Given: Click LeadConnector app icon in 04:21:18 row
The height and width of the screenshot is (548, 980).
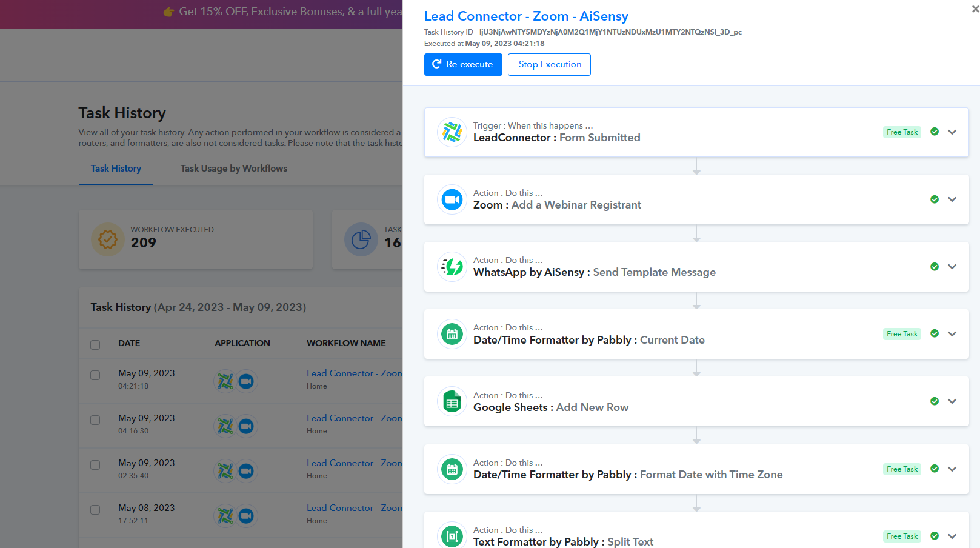Looking at the screenshot, I should pyautogui.click(x=225, y=381).
